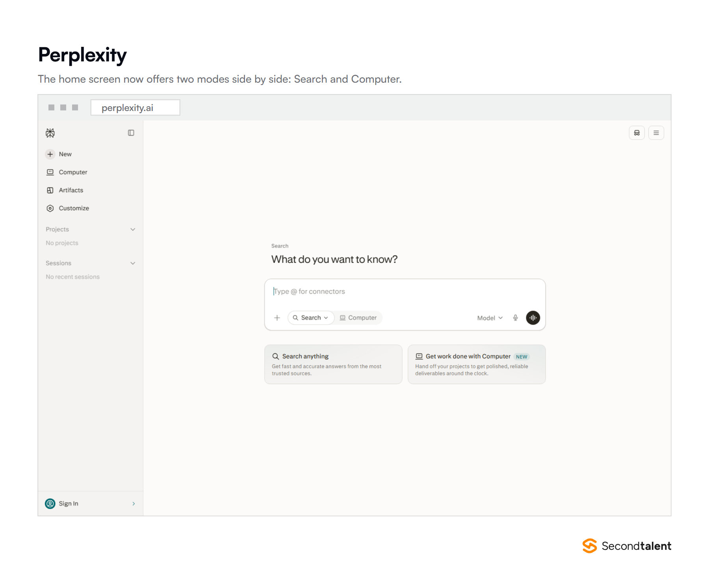Expand the Projects section chevron
709x588 pixels.
click(x=133, y=229)
